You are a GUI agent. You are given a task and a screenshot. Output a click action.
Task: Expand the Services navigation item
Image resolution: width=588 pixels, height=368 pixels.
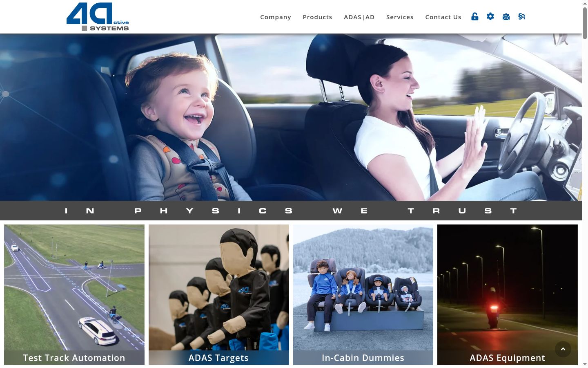pos(400,17)
